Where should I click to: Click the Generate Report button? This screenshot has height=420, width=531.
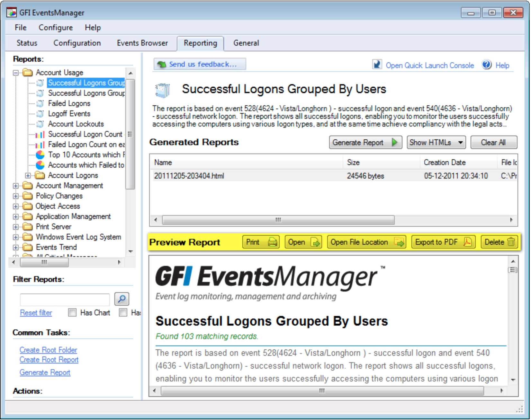coord(365,143)
